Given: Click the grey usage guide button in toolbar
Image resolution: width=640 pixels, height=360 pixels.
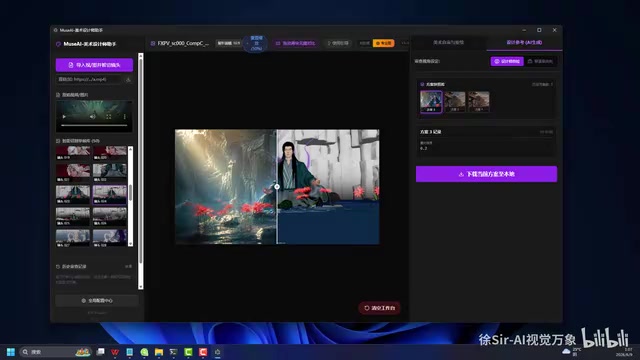Looking at the screenshot, I should pos(338,43).
